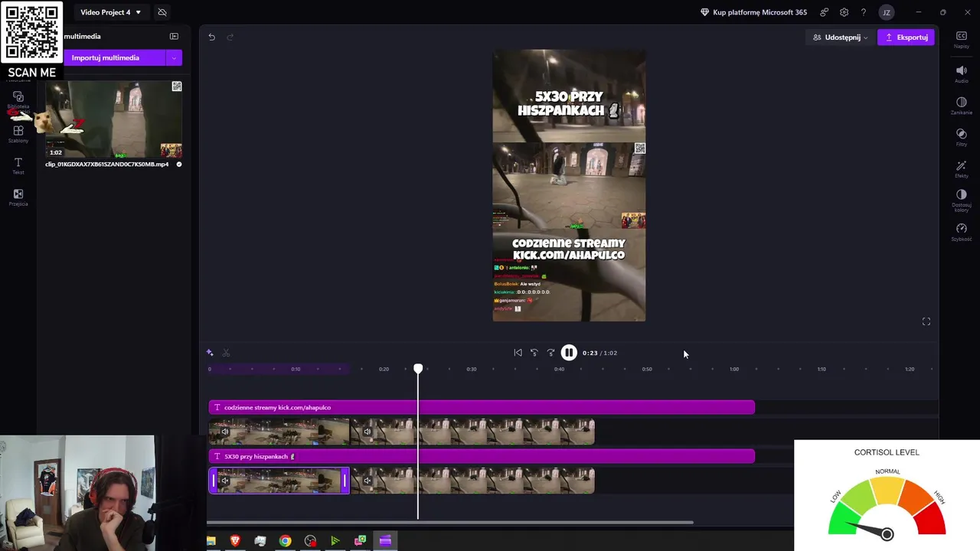Expand the import multimedia dropdown arrow
The image size is (980, 551).
[174, 57]
